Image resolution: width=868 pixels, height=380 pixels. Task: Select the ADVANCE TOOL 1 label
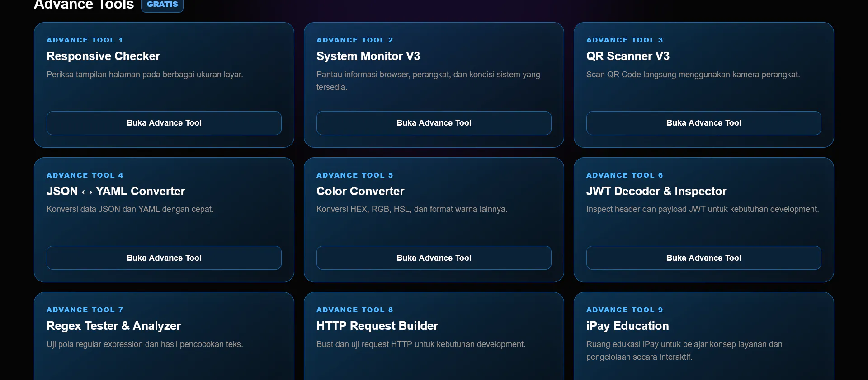click(x=85, y=40)
